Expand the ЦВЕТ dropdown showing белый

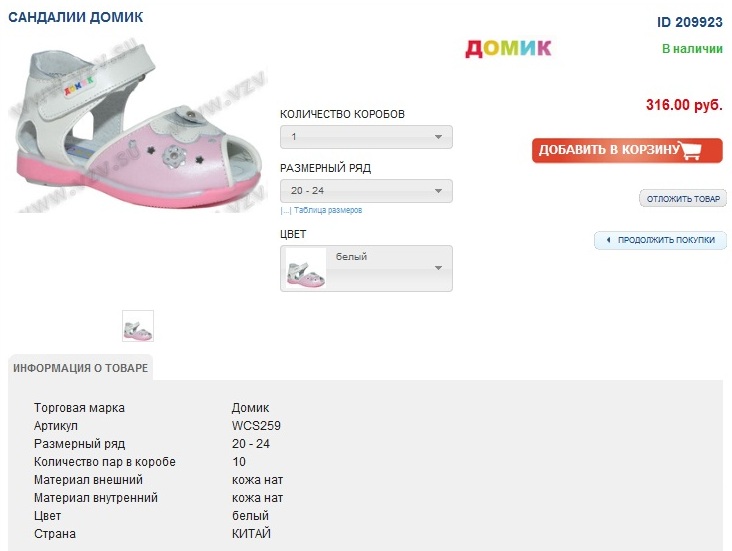(x=366, y=268)
